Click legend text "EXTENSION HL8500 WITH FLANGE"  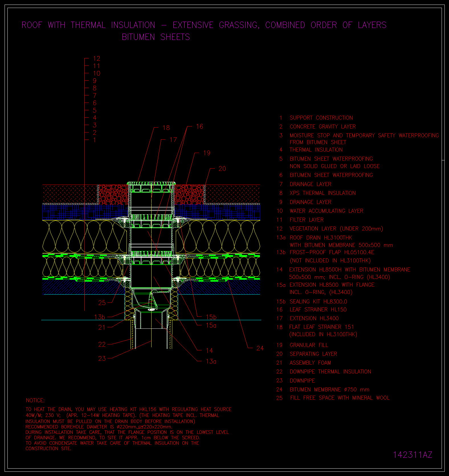(x=332, y=285)
